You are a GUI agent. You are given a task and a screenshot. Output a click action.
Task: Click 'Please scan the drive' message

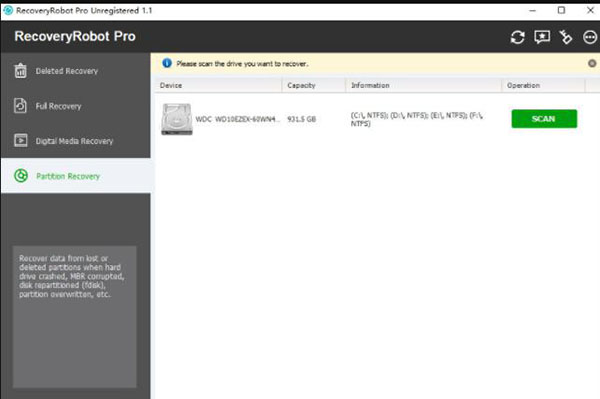(242, 64)
